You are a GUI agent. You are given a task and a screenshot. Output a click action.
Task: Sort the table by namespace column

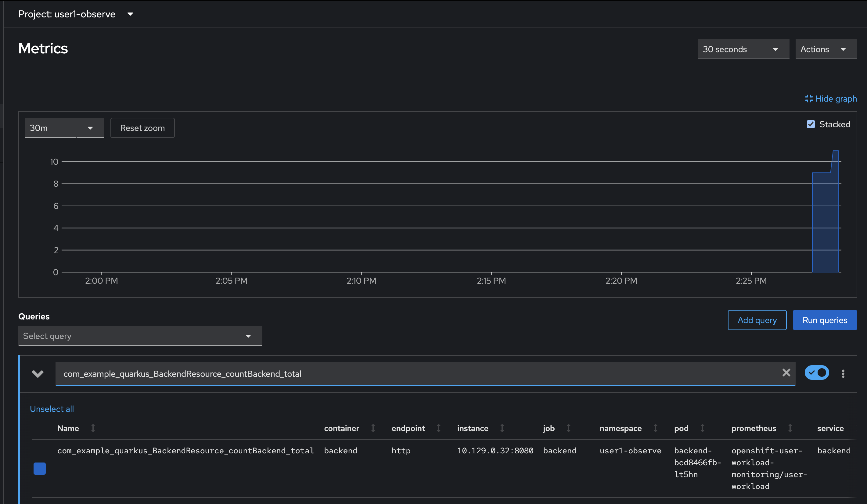click(x=628, y=428)
